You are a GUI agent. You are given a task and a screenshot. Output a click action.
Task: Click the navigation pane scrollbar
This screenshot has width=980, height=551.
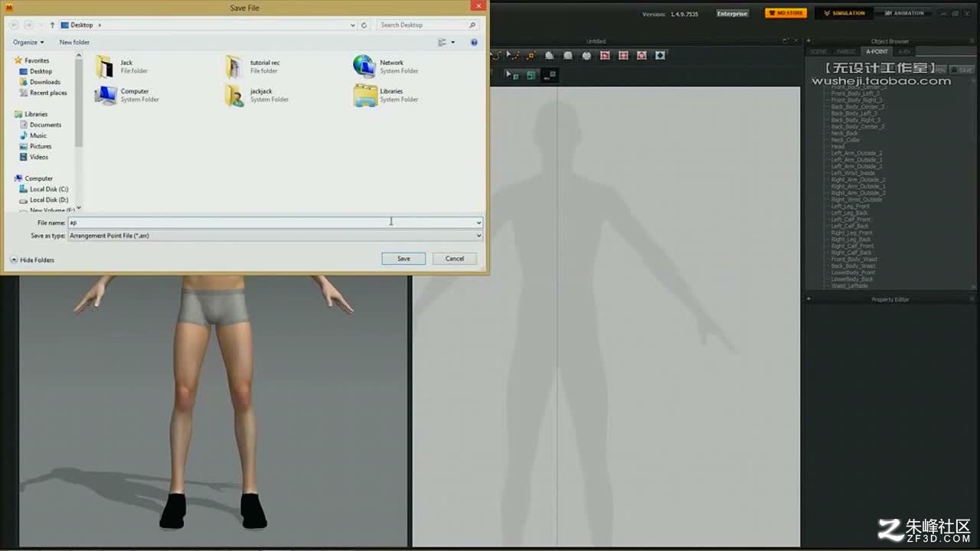click(79, 103)
